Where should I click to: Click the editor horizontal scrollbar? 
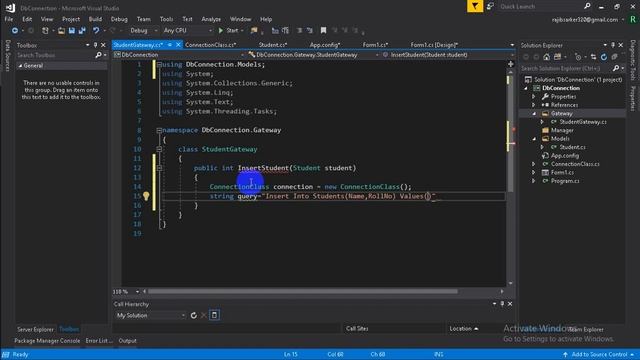[x=302, y=291]
